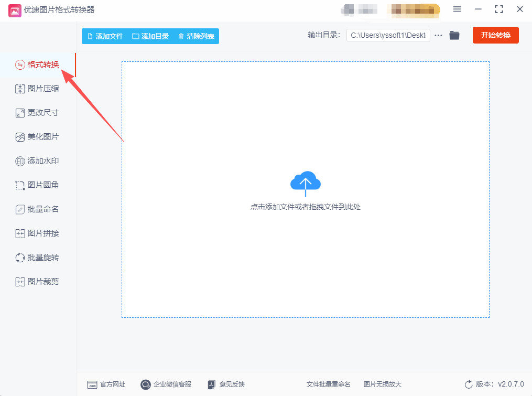
Task: Open 企业微信客服 customer service
Action: point(166,384)
